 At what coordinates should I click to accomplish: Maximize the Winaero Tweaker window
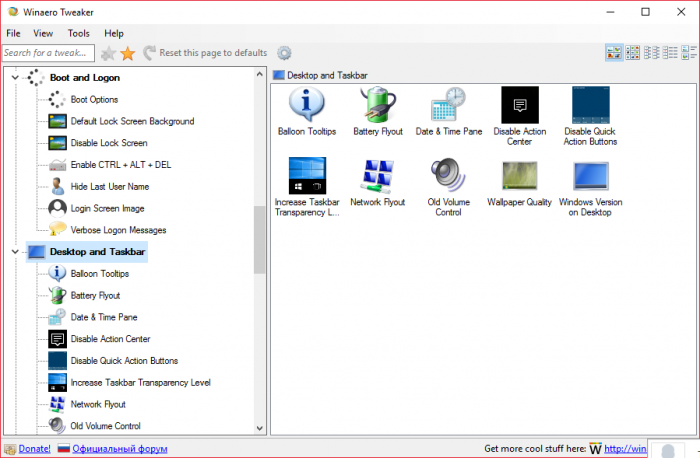click(x=646, y=12)
